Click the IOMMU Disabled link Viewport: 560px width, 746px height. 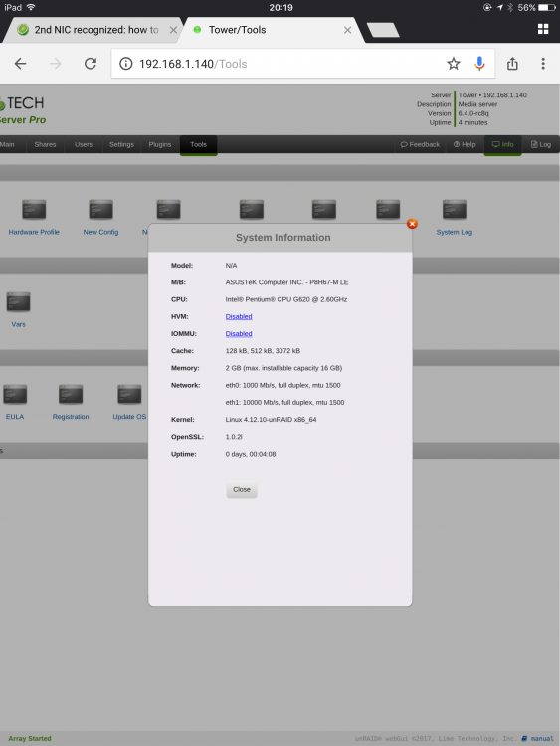pos(239,334)
